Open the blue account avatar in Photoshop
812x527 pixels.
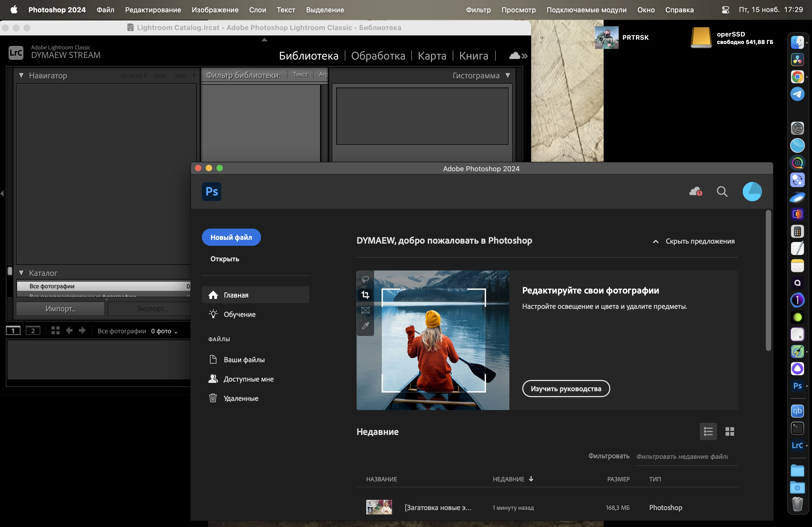pyautogui.click(x=752, y=192)
